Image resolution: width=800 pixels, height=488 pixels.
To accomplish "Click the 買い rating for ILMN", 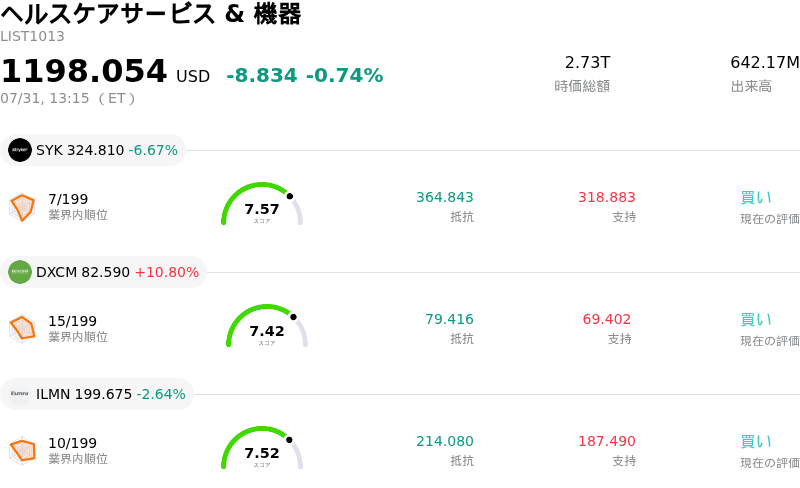I will point(756,442).
